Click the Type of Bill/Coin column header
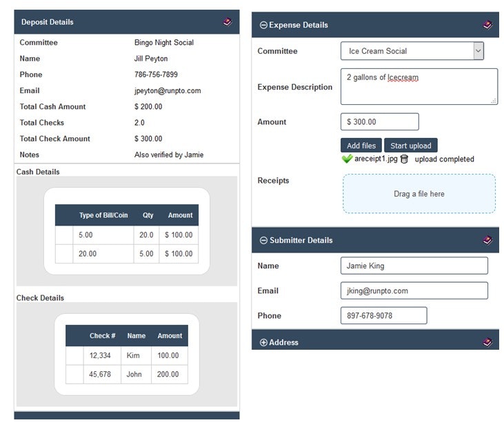 point(103,215)
